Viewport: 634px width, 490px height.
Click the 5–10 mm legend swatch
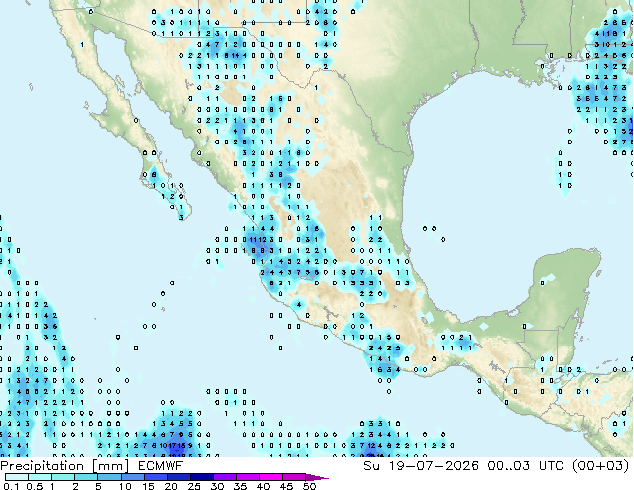109,477
